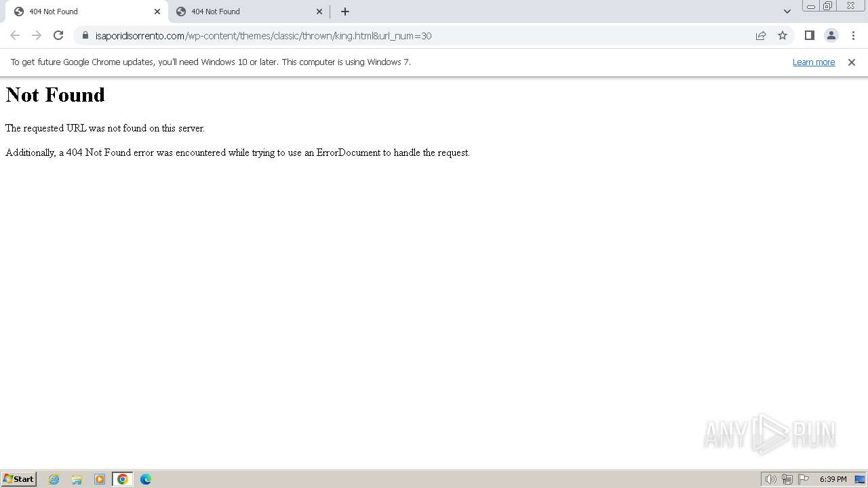Open Chrome three-dot menu
This screenshot has height=488, width=868.
[x=853, y=35]
